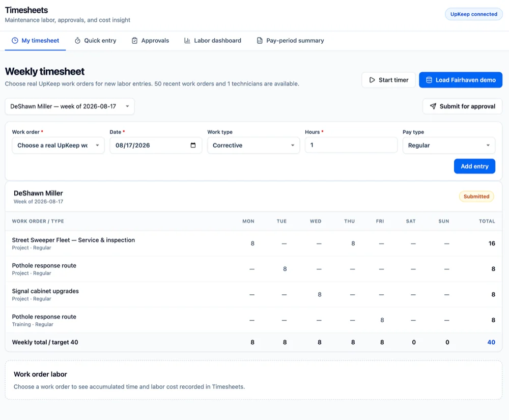Click the Submit for approval button label
Viewport: 509px width, 420px height.
(x=467, y=106)
